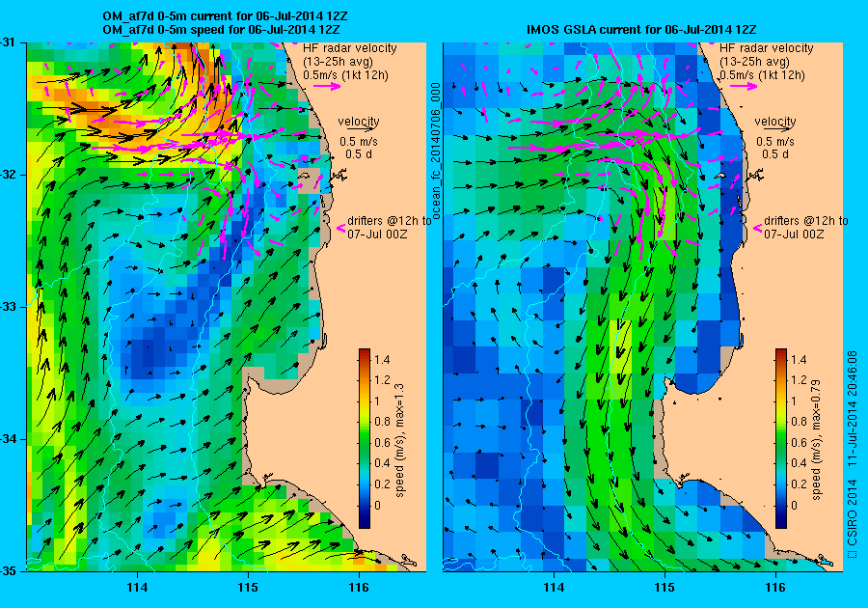This screenshot has width=868, height=608.
Task: Click '(13-25h avg)' text in left map
Action: click(338, 62)
